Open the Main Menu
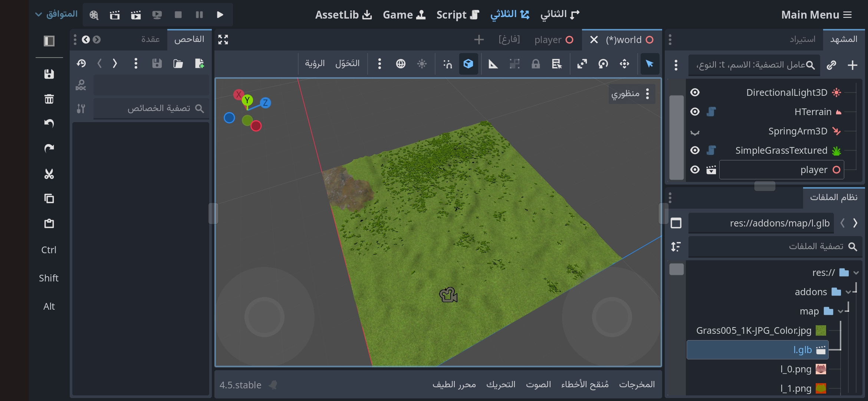 coord(816,15)
